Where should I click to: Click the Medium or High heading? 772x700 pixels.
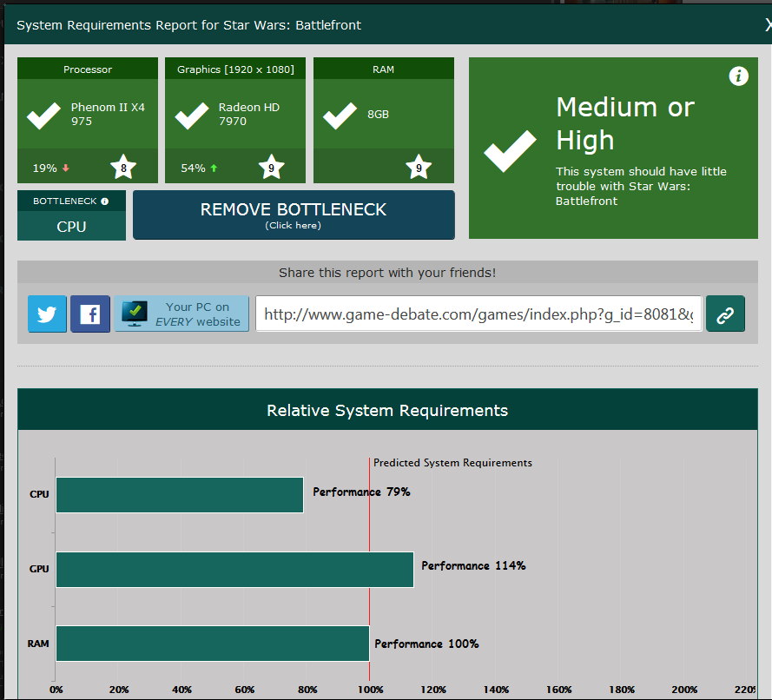click(625, 123)
